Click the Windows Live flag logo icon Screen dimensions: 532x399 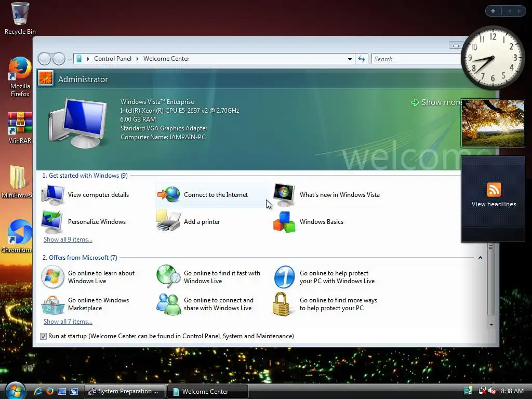point(52,277)
